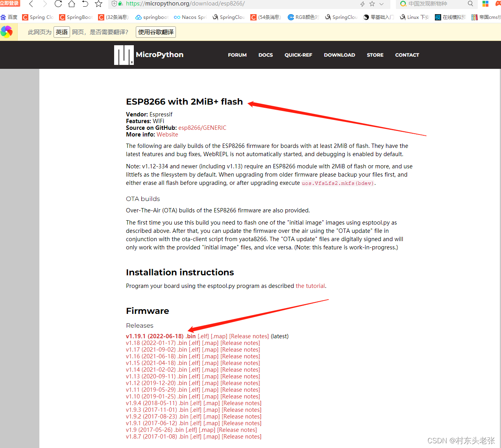Click the security shield icon in address bar
Viewport: 501px width, 448px height.
tap(115, 4)
